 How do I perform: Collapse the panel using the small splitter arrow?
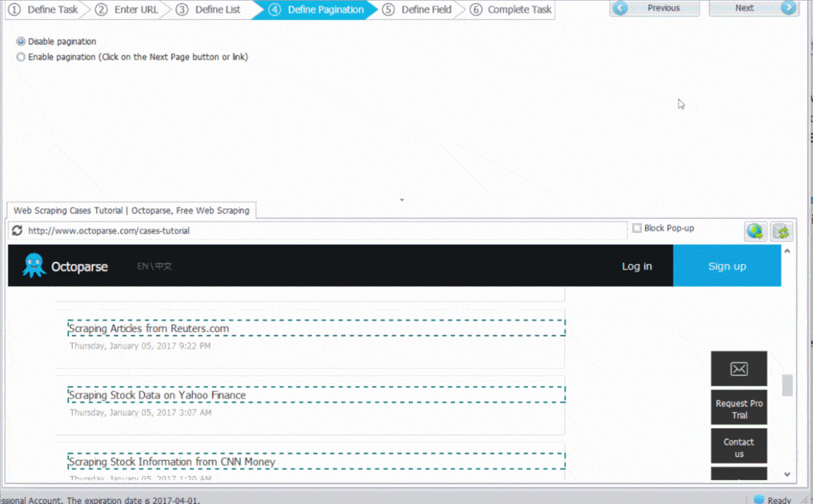coord(401,200)
